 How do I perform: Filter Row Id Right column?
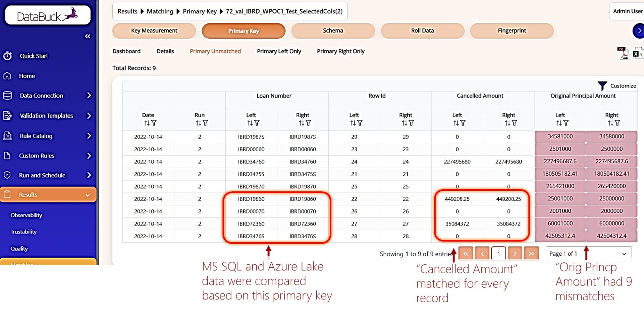point(411,123)
